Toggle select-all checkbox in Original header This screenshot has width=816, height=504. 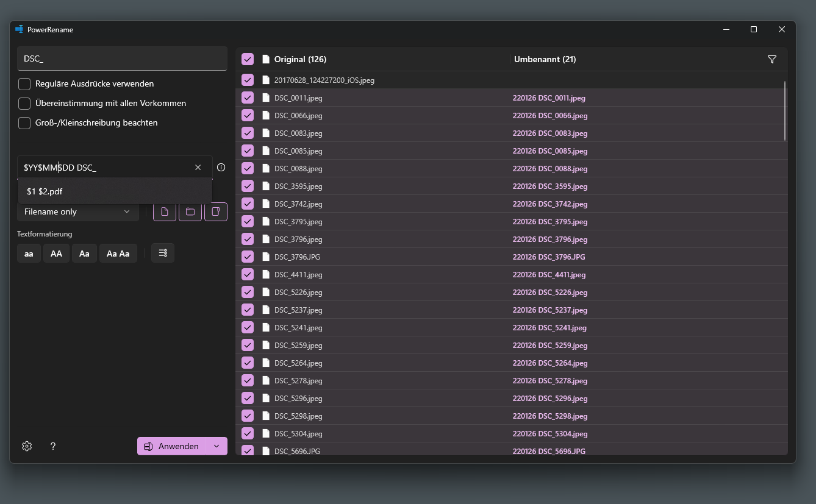pos(248,59)
